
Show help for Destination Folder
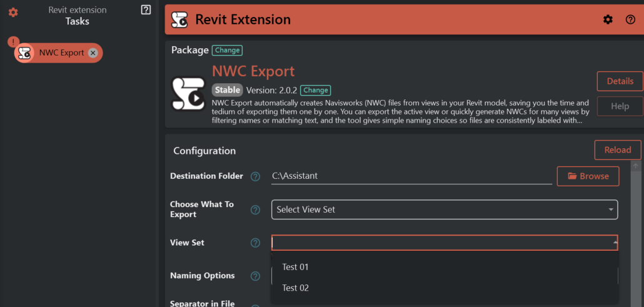pos(256,177)
